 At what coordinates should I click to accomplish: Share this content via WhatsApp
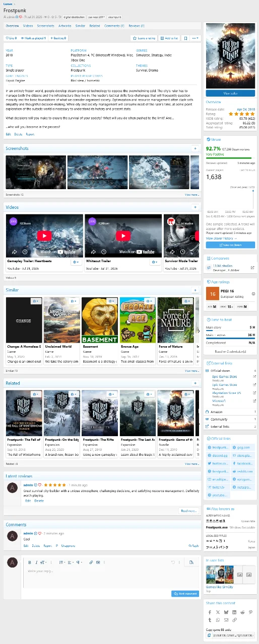click(218, 620)
